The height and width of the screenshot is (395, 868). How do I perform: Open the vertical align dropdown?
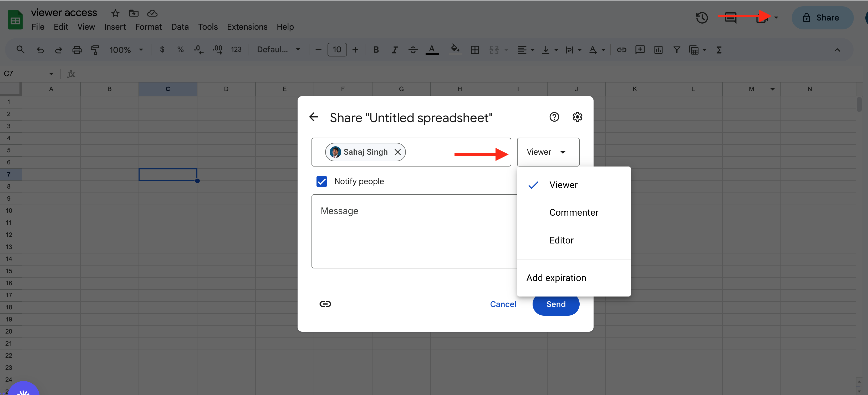[550, 50]
